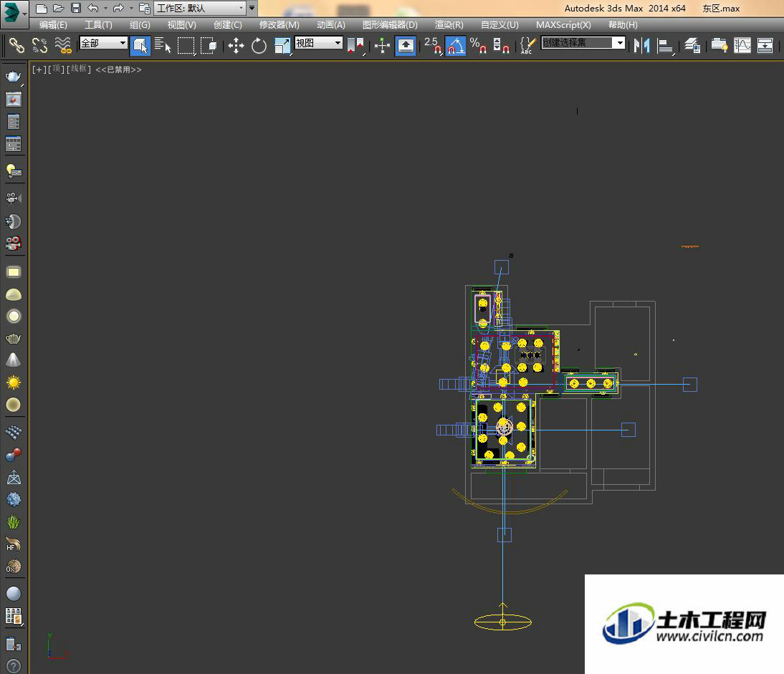Click the 线框 viewport shading label
Viewport: 784px width, 674px height.
79,69
